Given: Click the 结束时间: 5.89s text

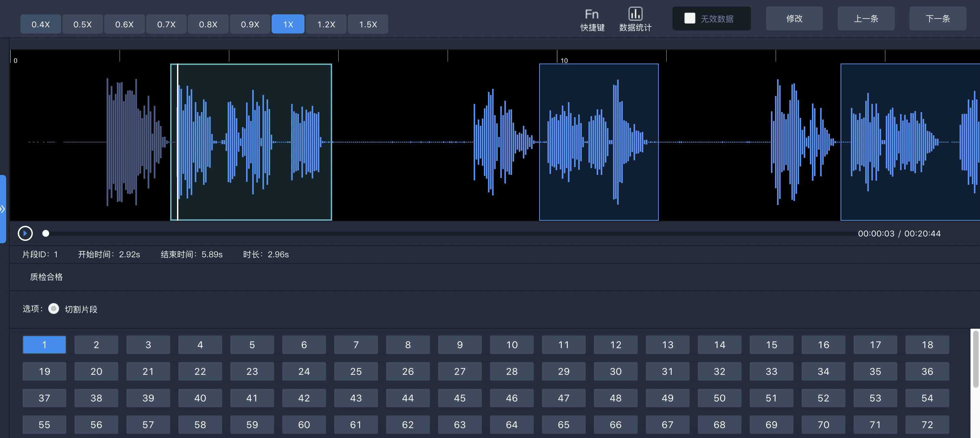Looking at the screenshot, I should click(191, 254).
